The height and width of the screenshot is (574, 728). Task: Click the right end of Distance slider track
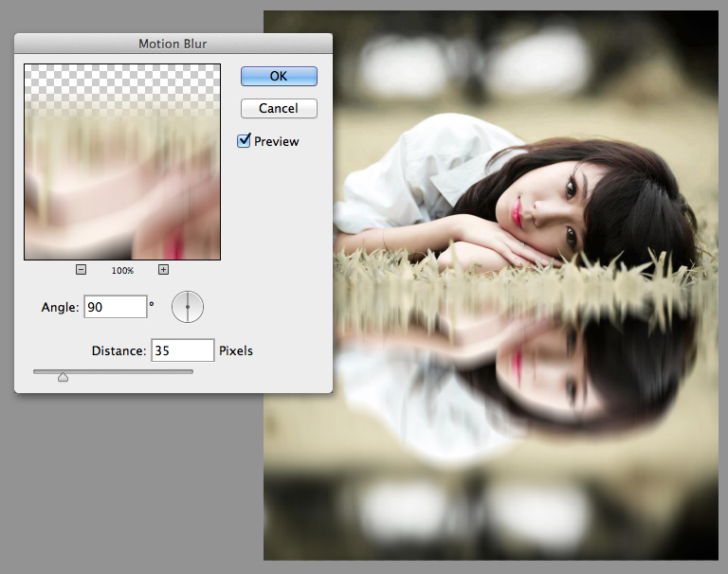(190, 372)
